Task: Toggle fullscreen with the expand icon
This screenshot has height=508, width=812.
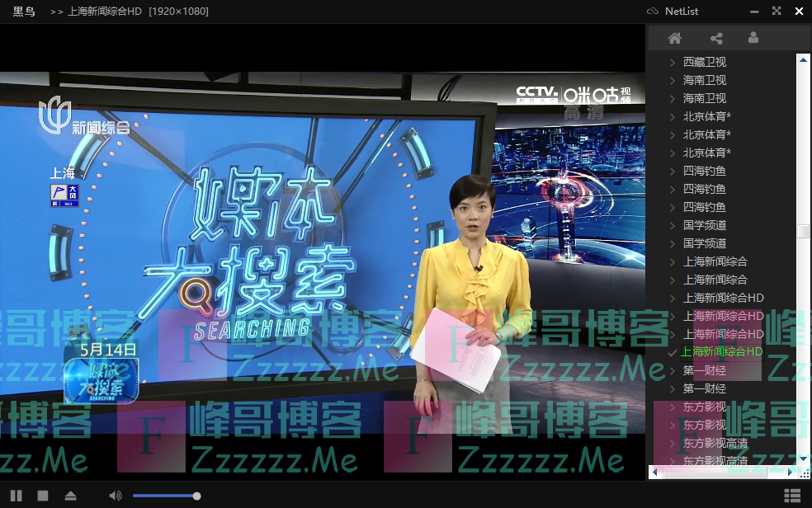Action: (x=777, y=11)
